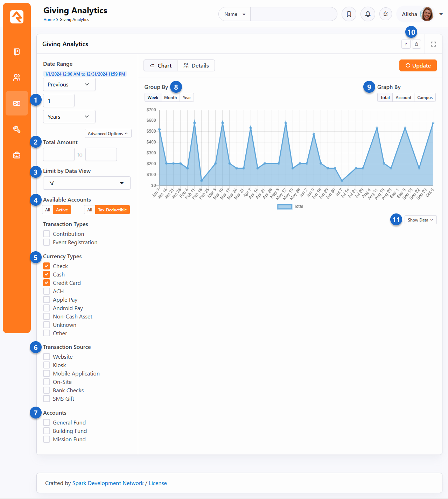
Task: Click the orange Update button
Action: [x=418, y=66]
